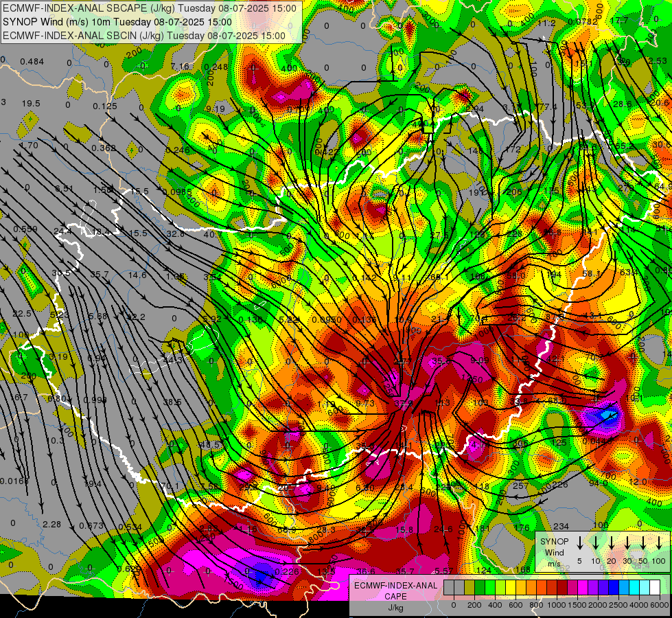Viewport: 672px width, 618px height.
Task: Click the map value 172
Action: click(513, 149)
